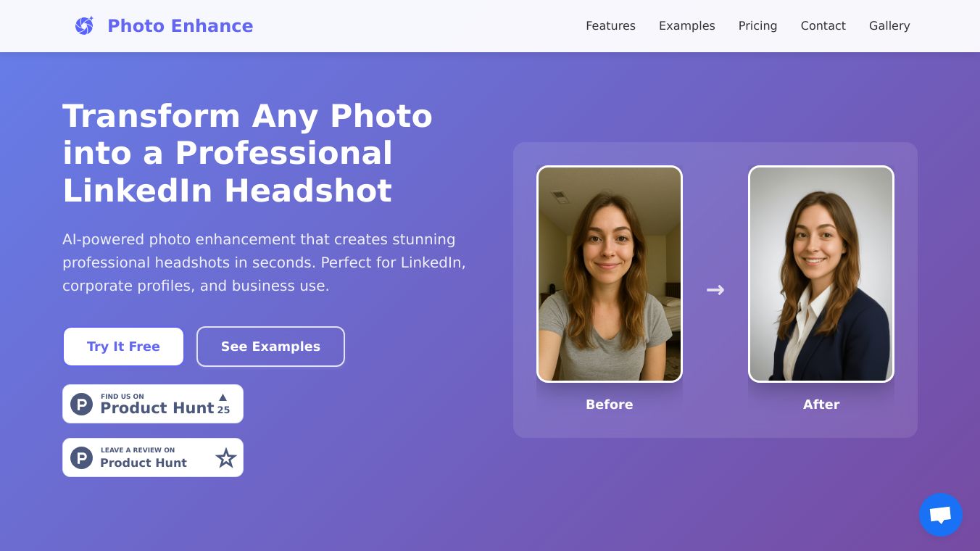The width and height of the screenshot is (980, 551).
Task: Open the chat support bubble icon
Action: [941, 515]
